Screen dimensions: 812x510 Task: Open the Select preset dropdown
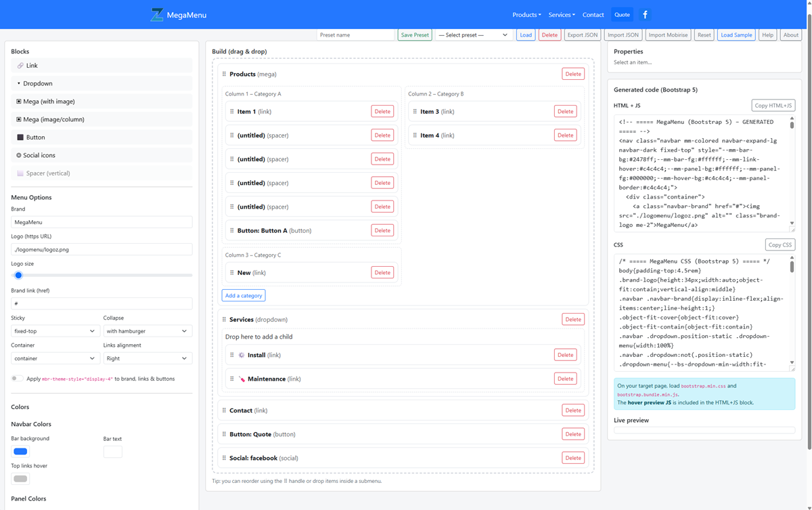(473, 35)
